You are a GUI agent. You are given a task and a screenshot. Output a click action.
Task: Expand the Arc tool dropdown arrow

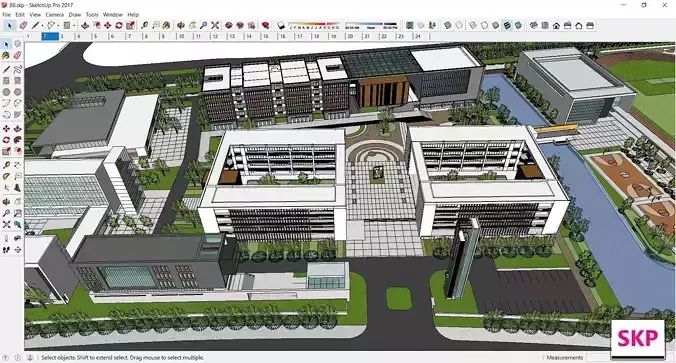[x=58, y=26]
